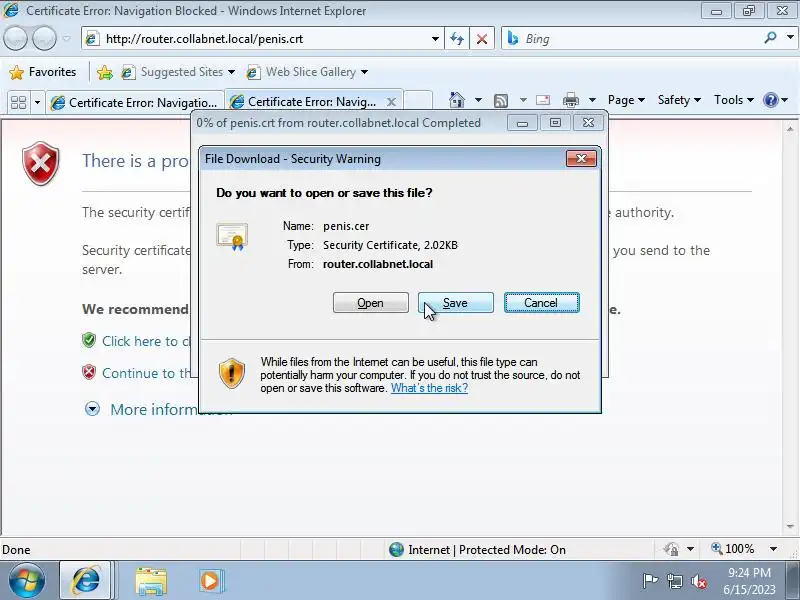Open a new blank tab
800x600 pixels.
pyautogui.click(x=418, y=101)
